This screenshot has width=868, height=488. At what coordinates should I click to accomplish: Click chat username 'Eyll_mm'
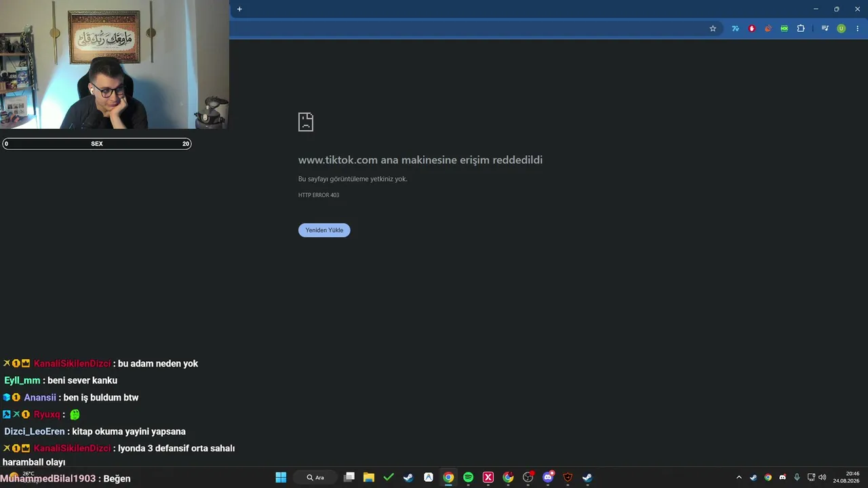point(22,380)
